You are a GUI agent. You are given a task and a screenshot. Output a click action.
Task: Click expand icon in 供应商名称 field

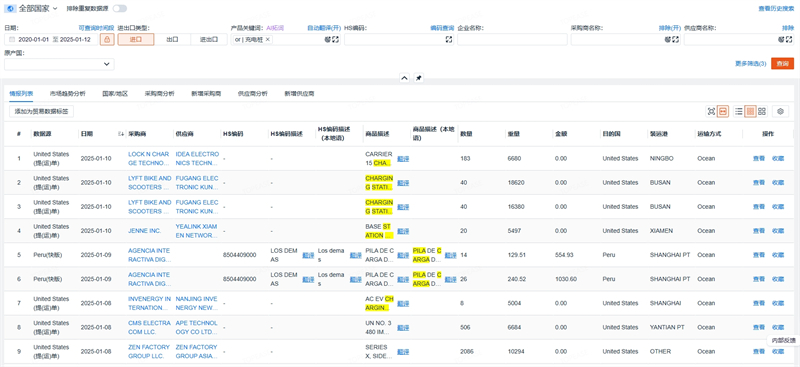click(789, 39)
